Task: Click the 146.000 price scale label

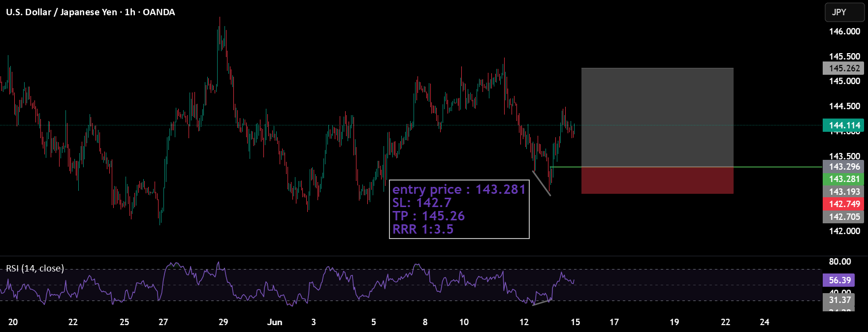Action: pyautogui.click(x=844, y=31)
